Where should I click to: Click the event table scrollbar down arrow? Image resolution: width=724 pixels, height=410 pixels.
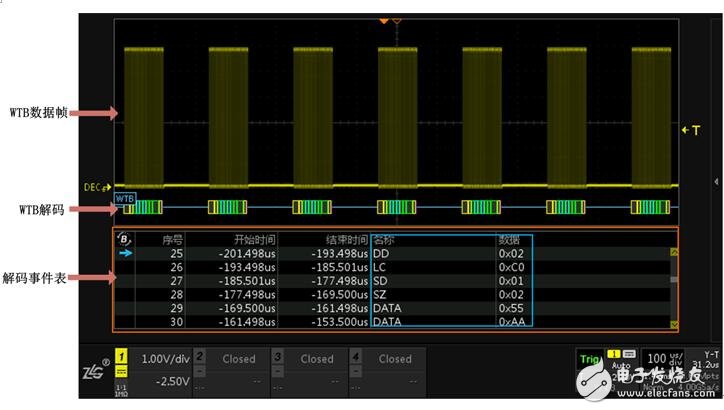(674, 324)
